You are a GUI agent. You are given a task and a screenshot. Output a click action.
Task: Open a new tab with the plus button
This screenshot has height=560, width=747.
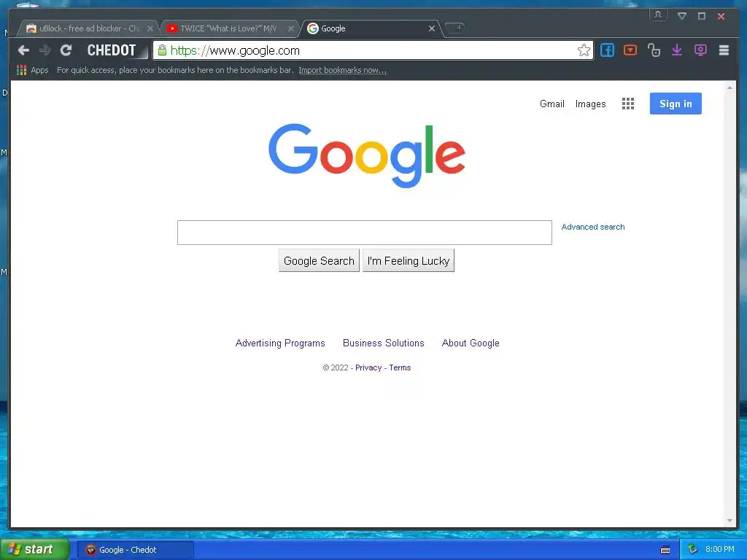click(456, 28)
